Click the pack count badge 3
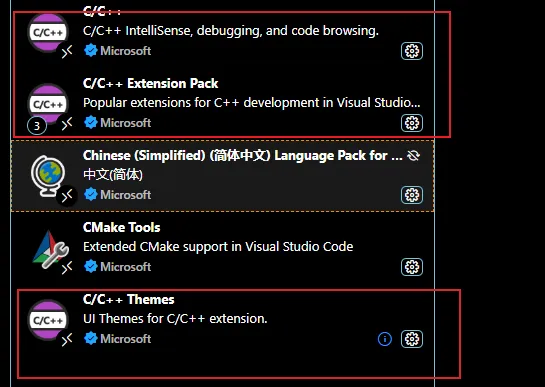Image resolution: width=545 pixels, height=387 pixels. point(37,126)
